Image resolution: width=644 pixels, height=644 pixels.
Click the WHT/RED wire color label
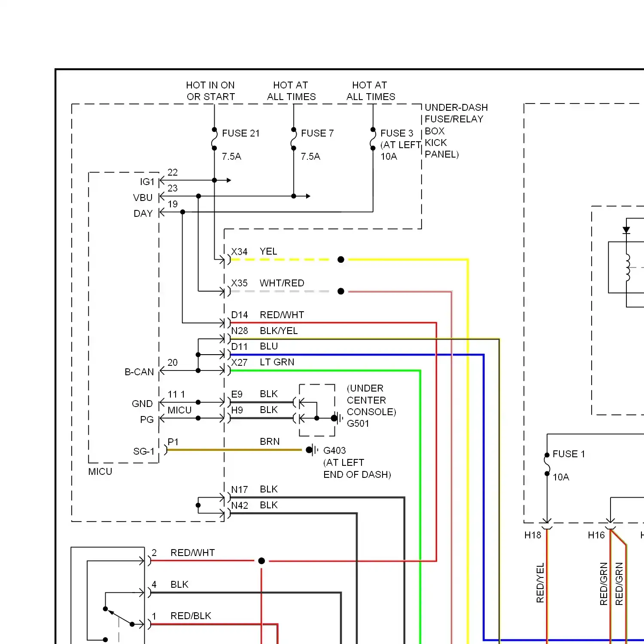pyautogui.click(x=282, y=283)
